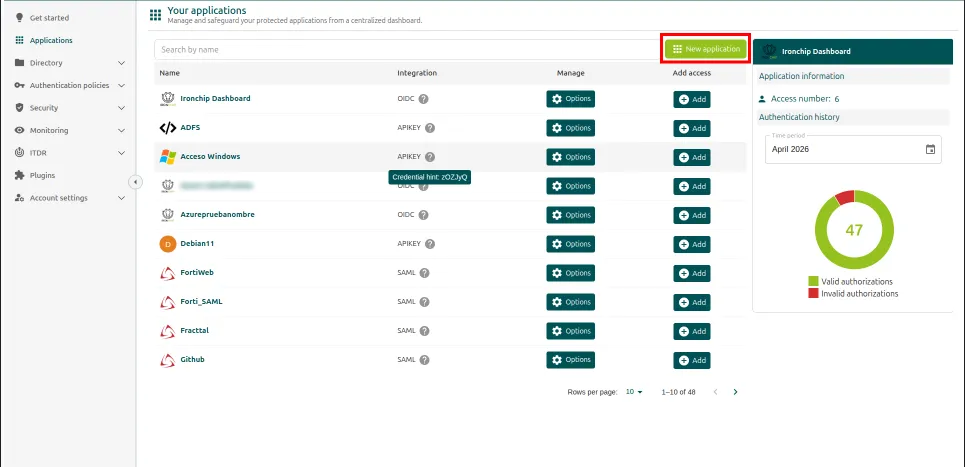The height and width of the screenshot is (467, 965).
Task: Add access to Fracttal
Action: click(692, 331)
